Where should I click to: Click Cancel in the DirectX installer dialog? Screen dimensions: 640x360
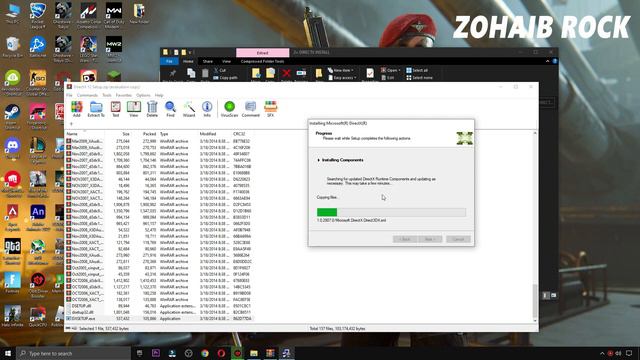pyautogui.click(x=458, y=239)
